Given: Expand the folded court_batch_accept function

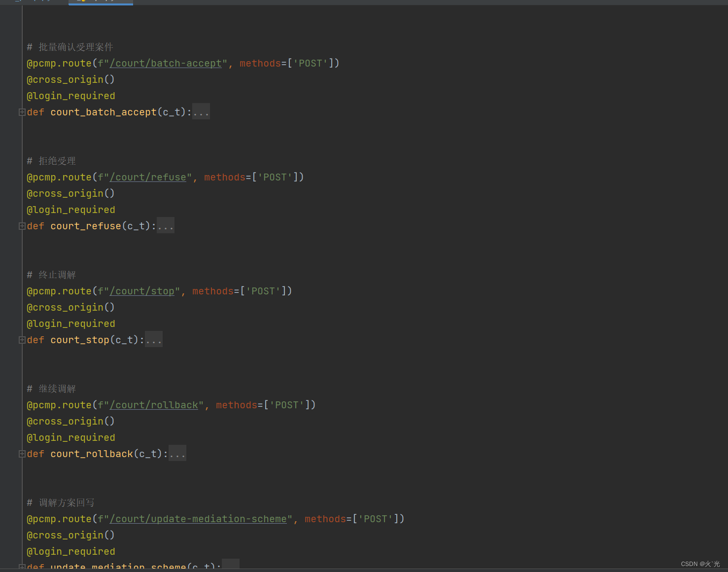Looking at the screenshot, I should (x=22, y=112).
